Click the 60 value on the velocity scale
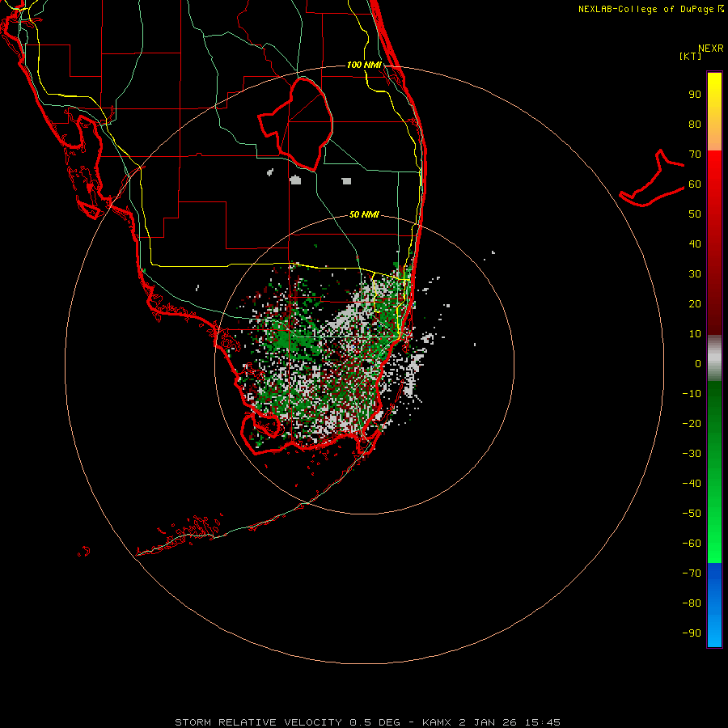Image resolution: width=728 pixels, height=728 pixels. (x=695, y=184)
